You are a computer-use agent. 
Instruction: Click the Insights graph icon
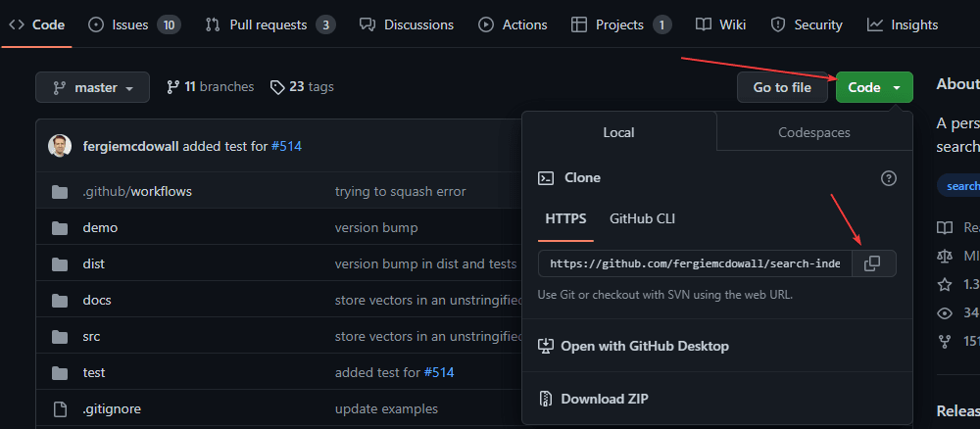875,25
